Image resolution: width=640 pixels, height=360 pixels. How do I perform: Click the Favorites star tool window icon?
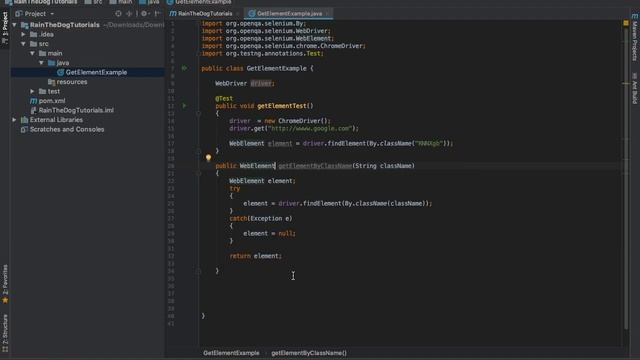click(5, 300)
